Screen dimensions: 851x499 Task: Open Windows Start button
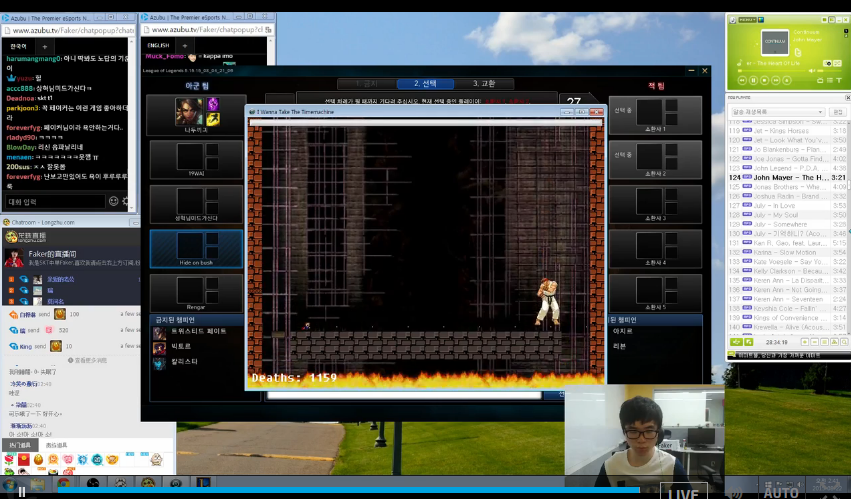pyautogui.click(x=9, y=483)
